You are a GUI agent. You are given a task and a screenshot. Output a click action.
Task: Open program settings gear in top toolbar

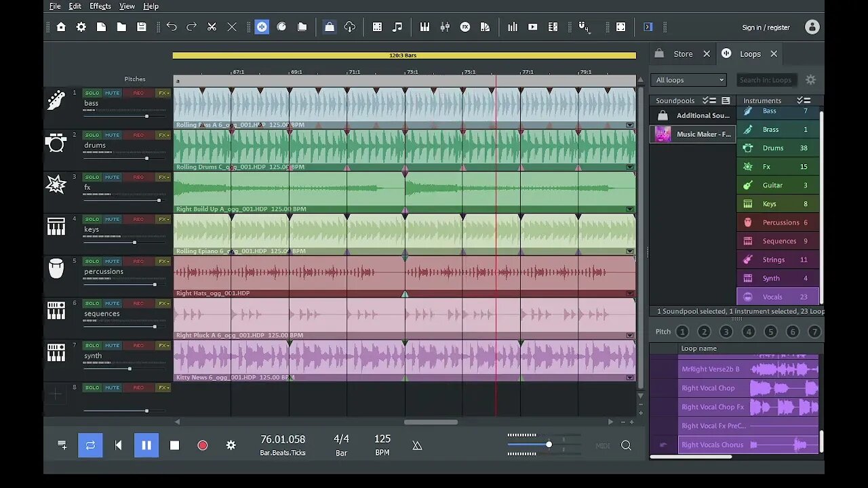point(81,27)
